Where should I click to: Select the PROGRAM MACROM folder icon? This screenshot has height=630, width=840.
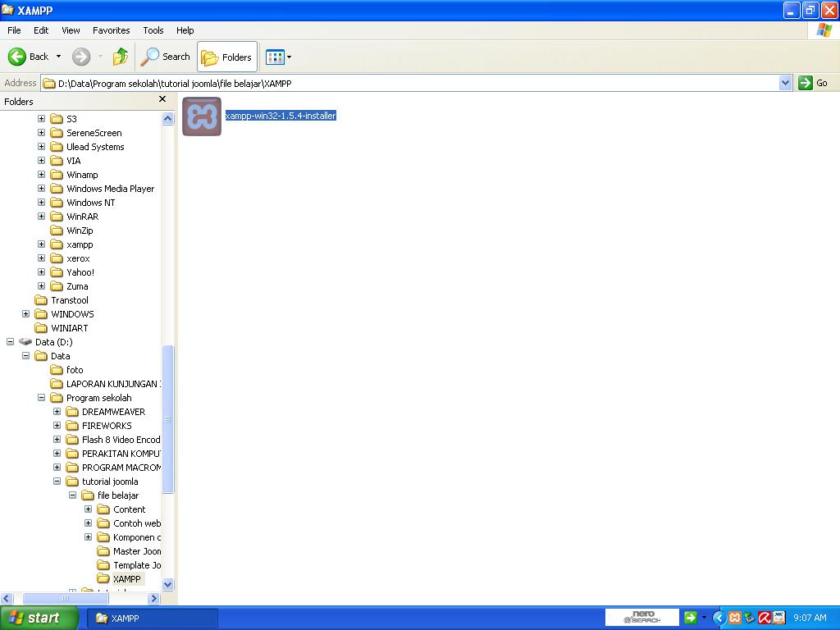[72, 467]
